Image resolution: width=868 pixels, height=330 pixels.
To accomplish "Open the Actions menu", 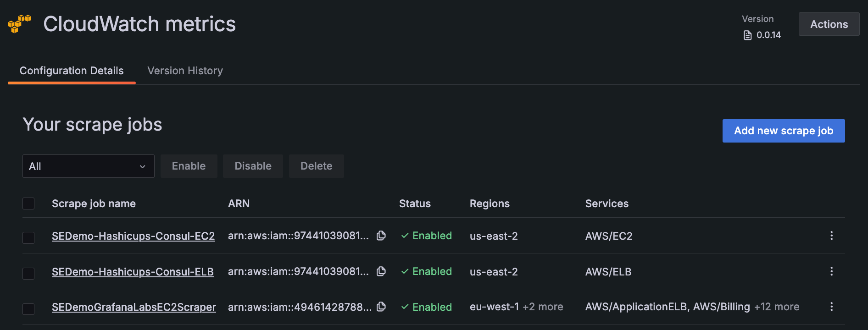I will pos(829,24).
